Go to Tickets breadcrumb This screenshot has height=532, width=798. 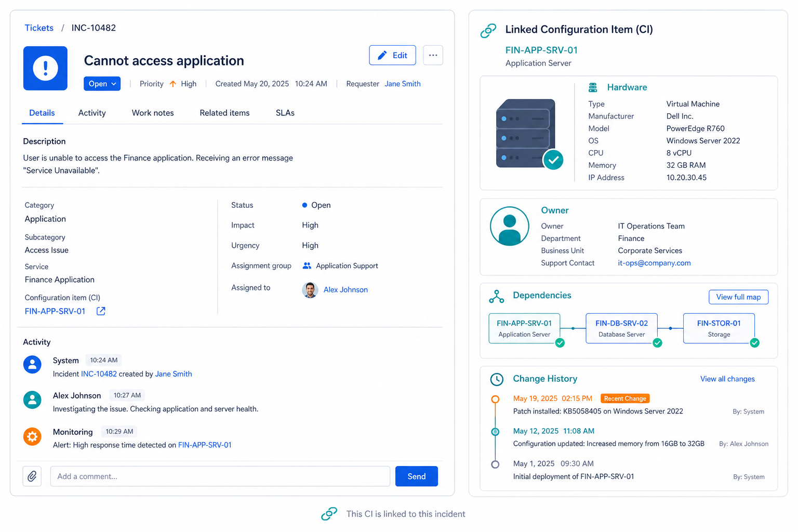click(39, 28)
